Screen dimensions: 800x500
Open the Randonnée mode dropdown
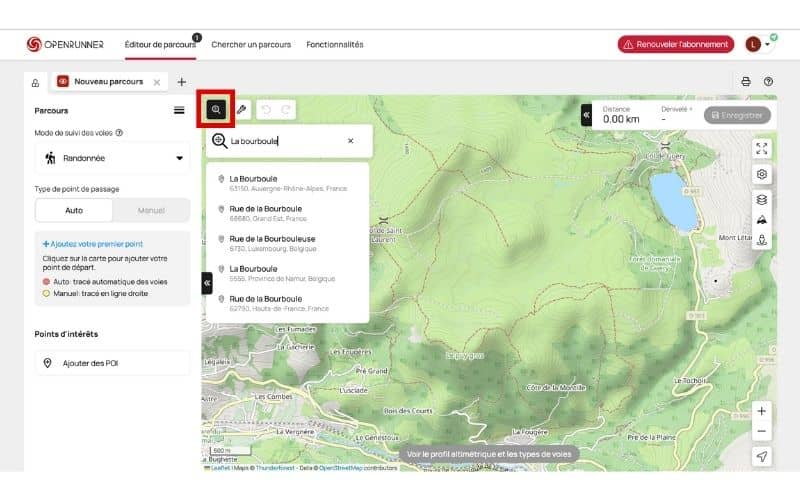[x=112, y=158]
